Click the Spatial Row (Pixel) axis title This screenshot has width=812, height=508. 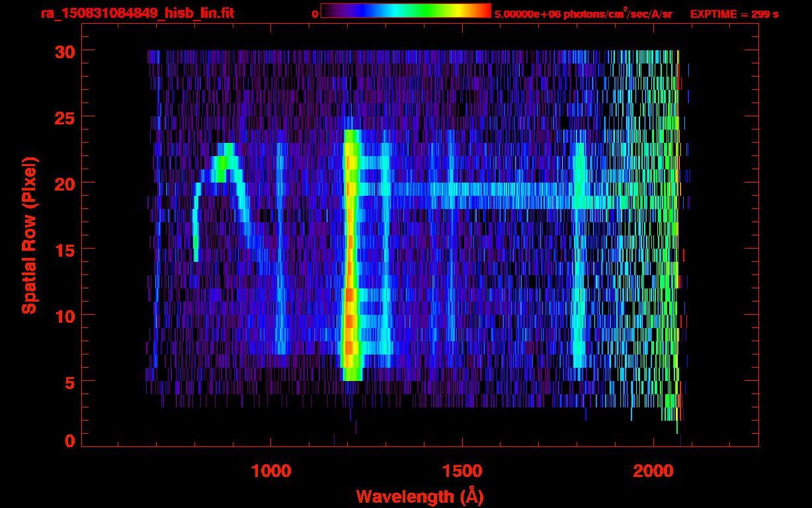tap(28, 235)
